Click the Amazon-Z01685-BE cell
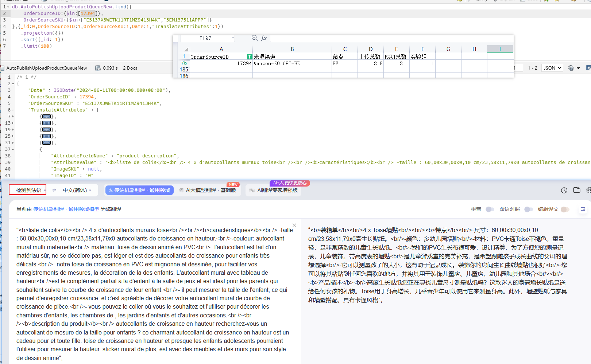 click(292, 63)
